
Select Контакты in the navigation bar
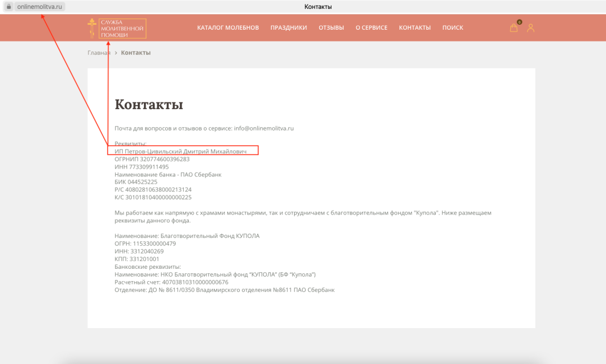[414, 28]
